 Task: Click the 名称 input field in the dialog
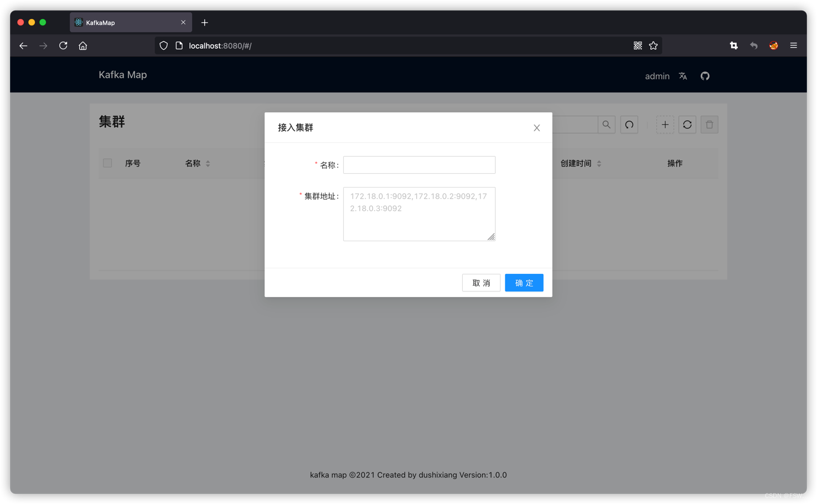419,164
